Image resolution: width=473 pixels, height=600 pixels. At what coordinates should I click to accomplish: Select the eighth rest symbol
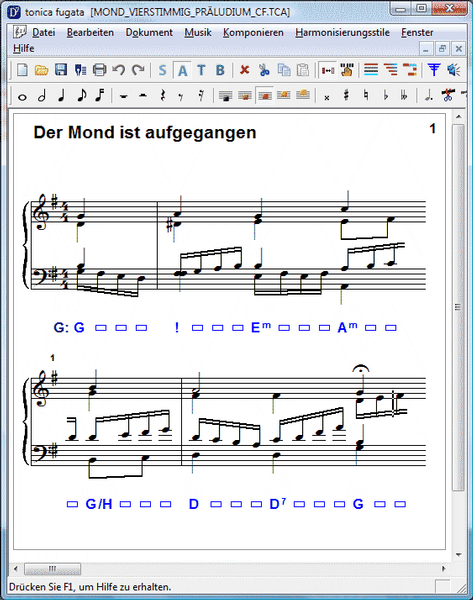(x=181, y=96)
